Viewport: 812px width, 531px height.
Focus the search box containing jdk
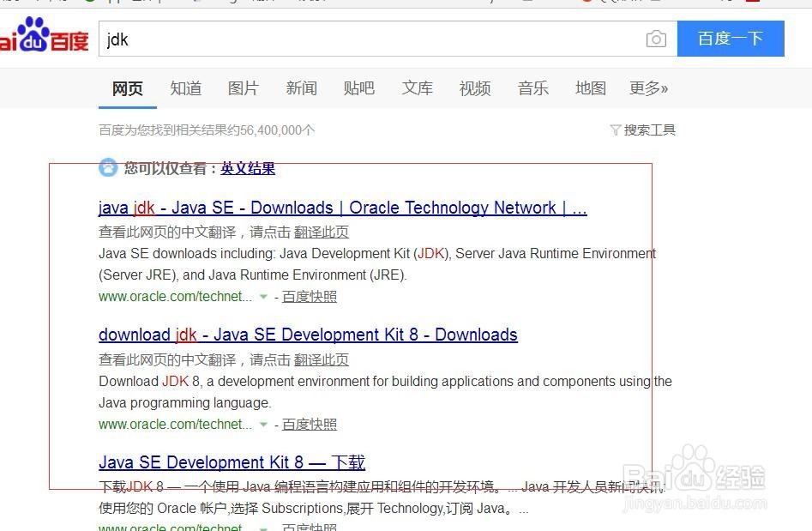388,39
